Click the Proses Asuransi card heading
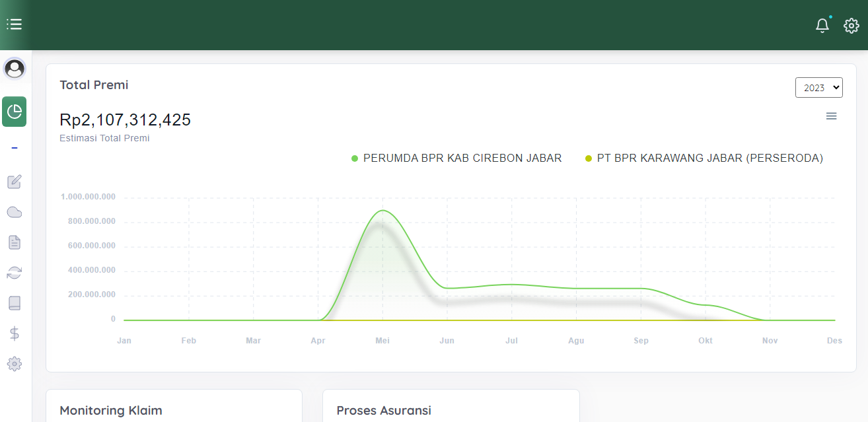 point(383,410)
